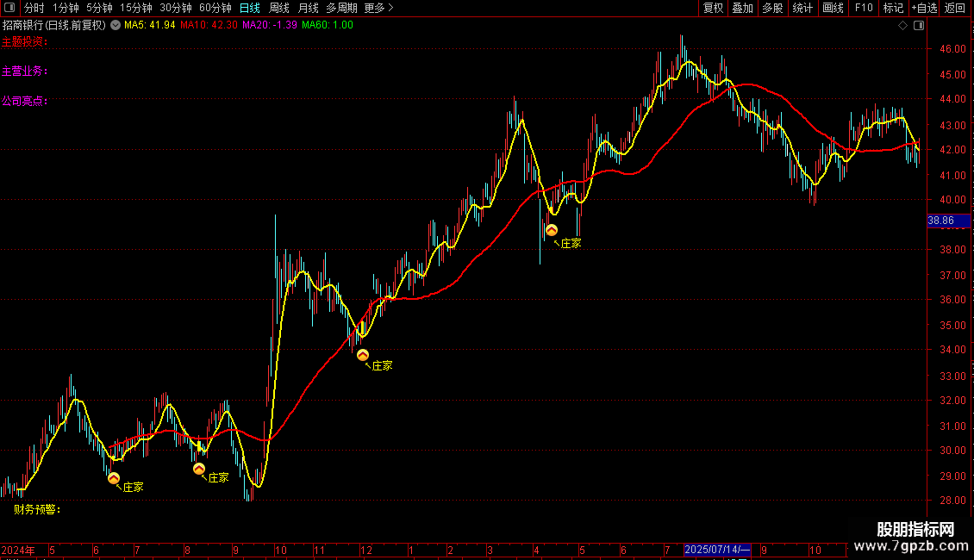The height and width of the screenshot is (560, 974).
Task: Open the 多股 multi-stock view
Action: pyautogui.click(x=772, y=8)
